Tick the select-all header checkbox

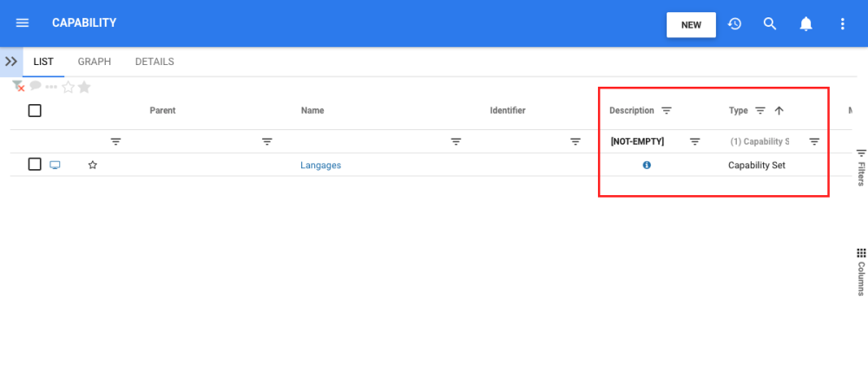(x=35, y=111)
